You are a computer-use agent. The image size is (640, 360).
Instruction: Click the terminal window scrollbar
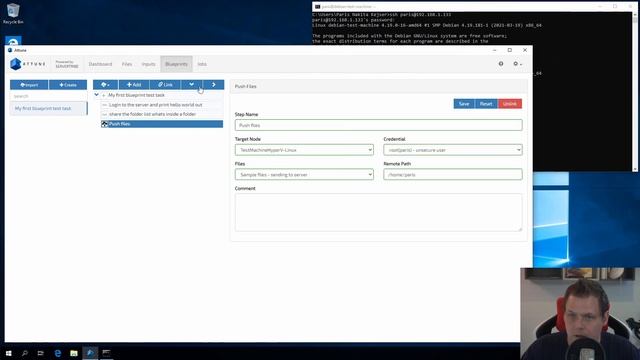click(635, 91)
